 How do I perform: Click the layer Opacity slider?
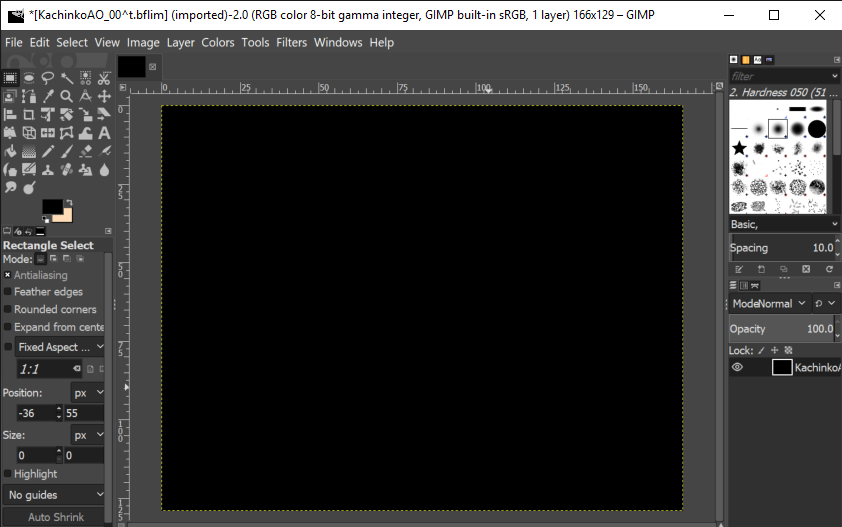coord(781,329)
